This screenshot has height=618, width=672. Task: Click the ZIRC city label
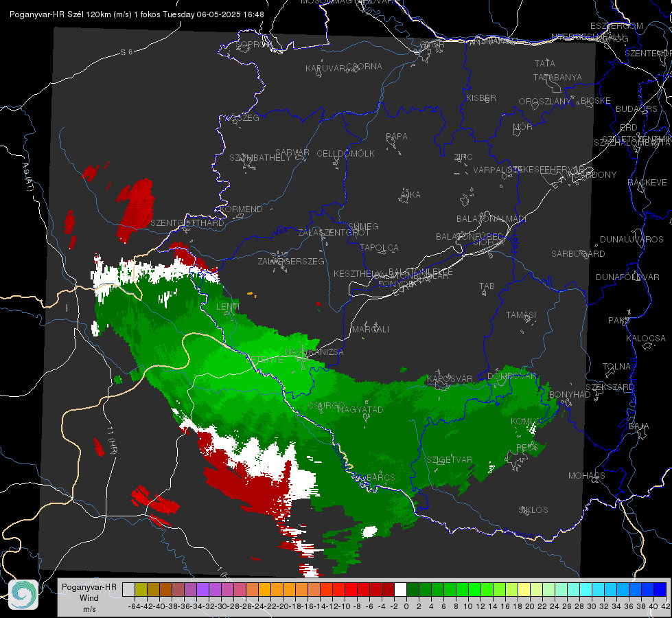pos(463,157)
